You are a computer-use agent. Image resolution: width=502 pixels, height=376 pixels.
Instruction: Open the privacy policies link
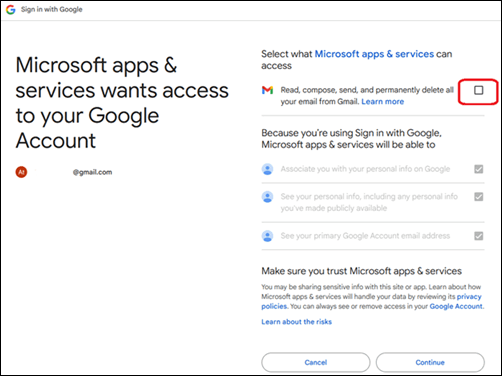pyautogui.click(x=371, y=301)
